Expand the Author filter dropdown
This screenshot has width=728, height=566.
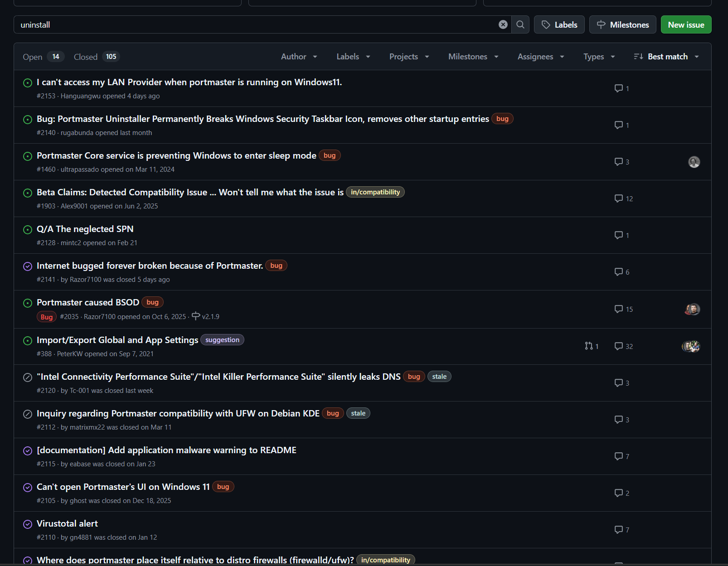[x=299, y=57]
